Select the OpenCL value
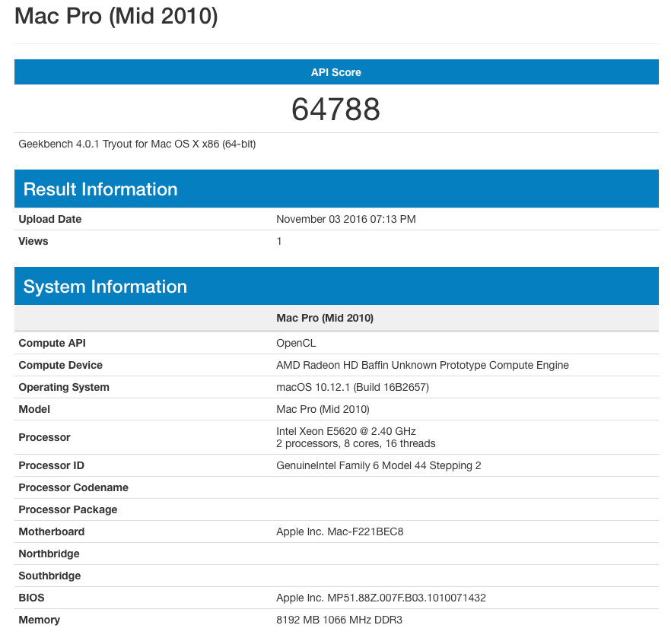Screen dimensions: 671x644 point(296,343)
